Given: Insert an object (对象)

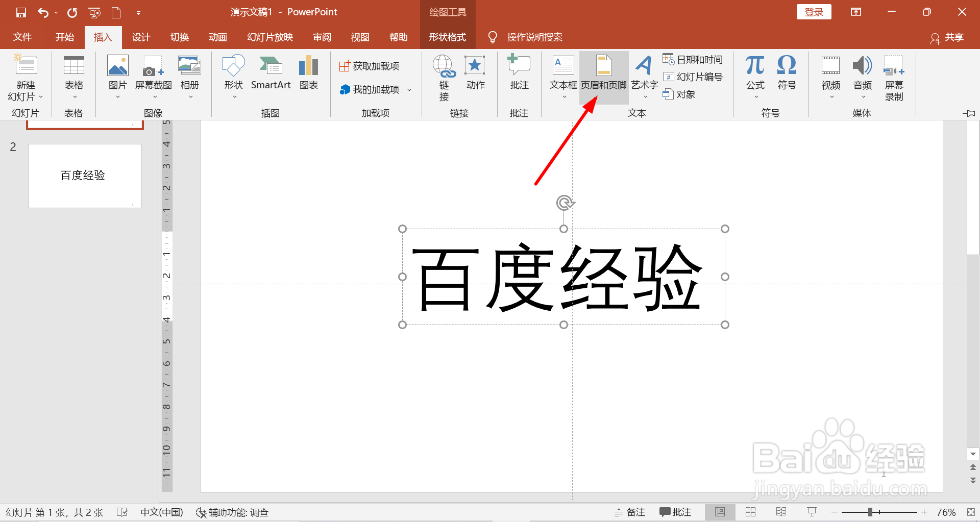Looking at the screenshot, I should click(x=679, y=94).
